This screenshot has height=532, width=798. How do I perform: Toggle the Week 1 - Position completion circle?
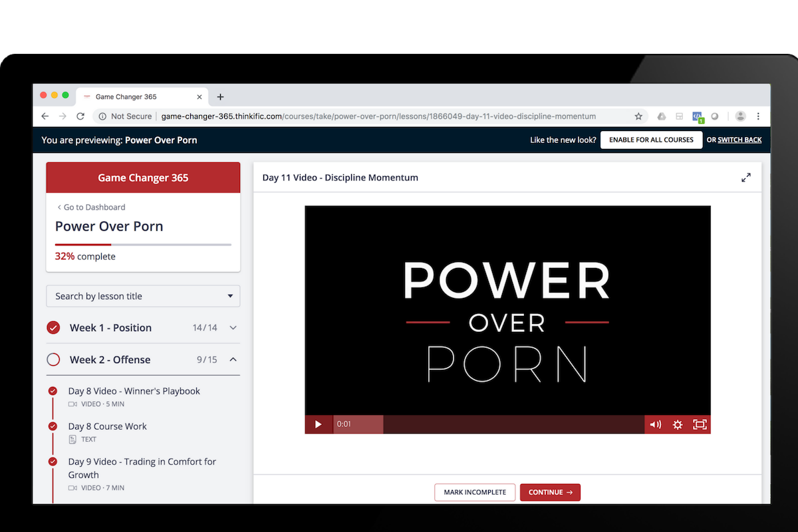[53, 328]
